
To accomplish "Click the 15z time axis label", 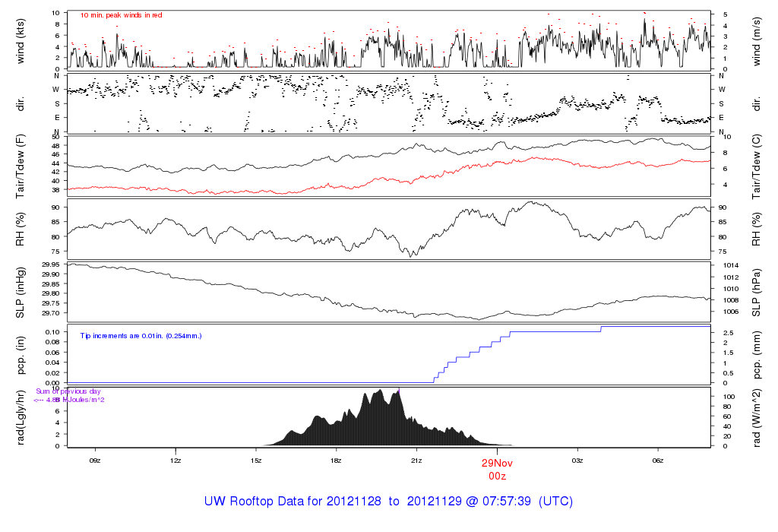I will click(x=256, y=461).
